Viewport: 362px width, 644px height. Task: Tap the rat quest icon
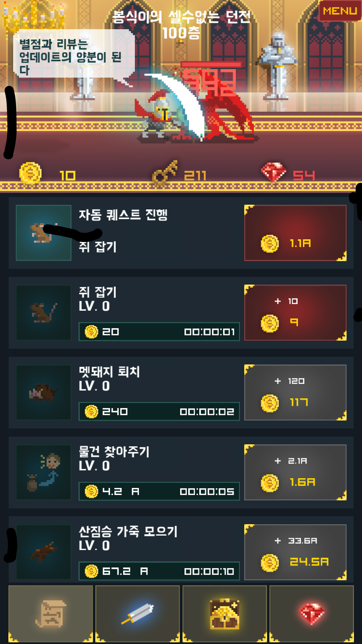click(x=44, y=313)
